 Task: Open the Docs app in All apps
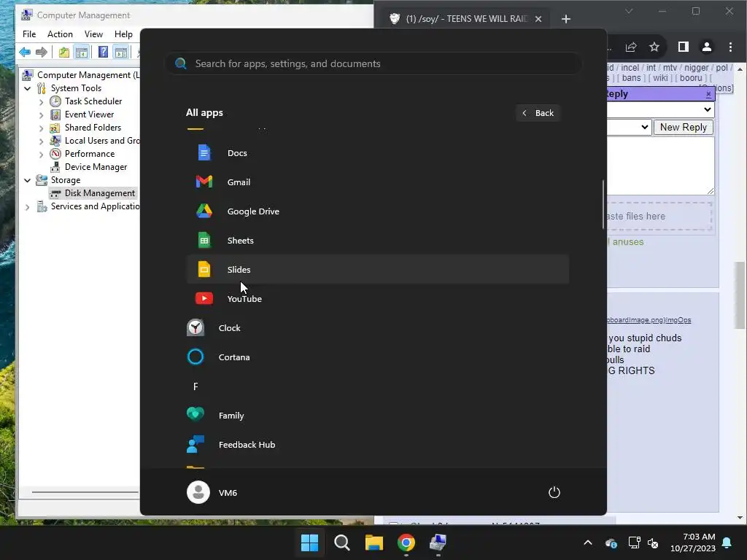pyautogui.click(x=378, y=153)
